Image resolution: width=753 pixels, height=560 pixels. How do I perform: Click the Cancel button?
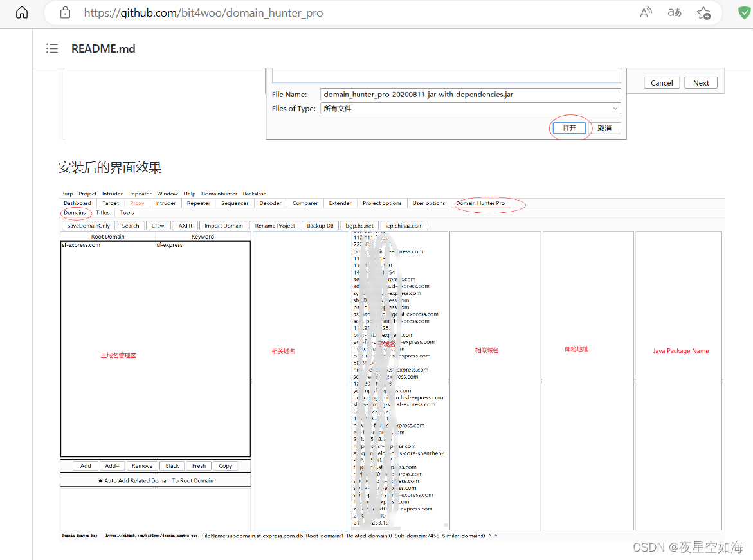click(662, 82)
